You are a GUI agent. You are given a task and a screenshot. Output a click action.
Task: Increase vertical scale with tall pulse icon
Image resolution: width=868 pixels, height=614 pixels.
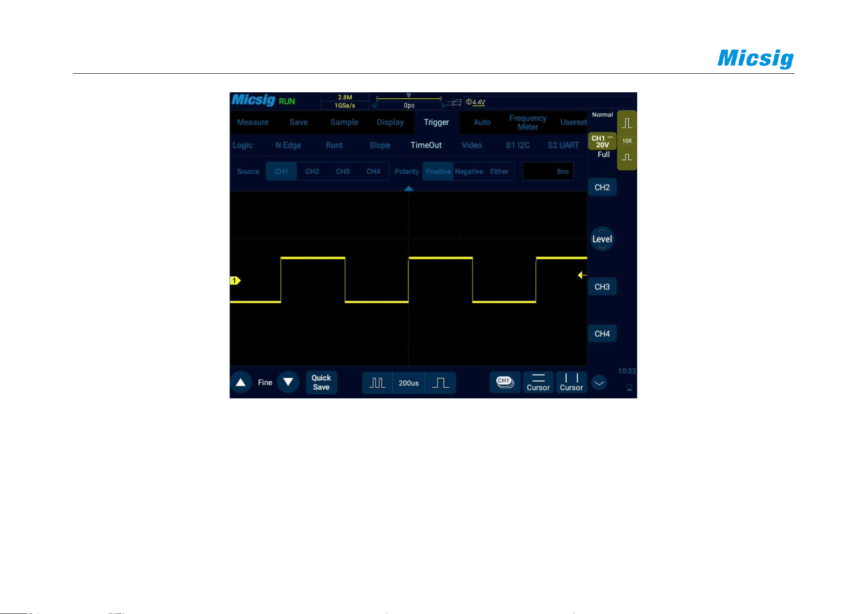627,123
